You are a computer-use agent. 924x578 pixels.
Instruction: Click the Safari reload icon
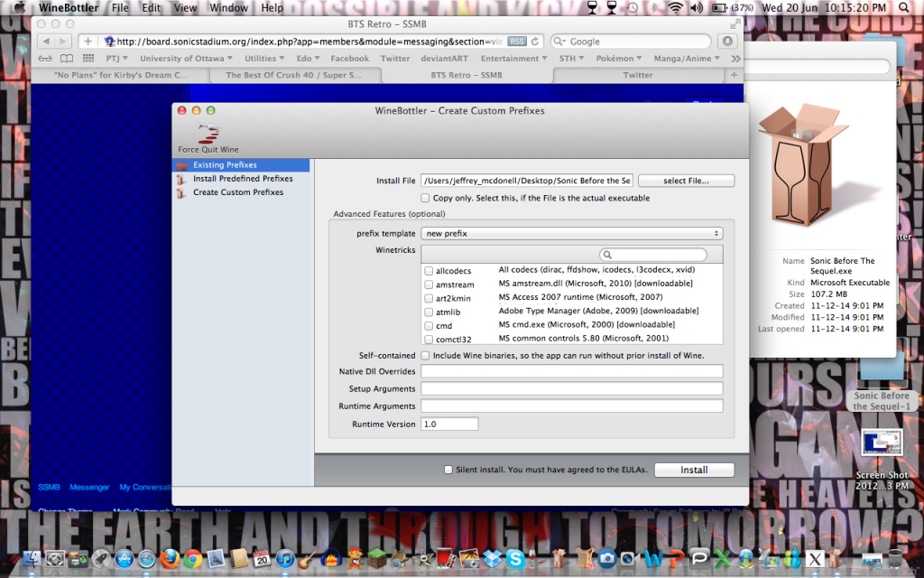(535, 42)
